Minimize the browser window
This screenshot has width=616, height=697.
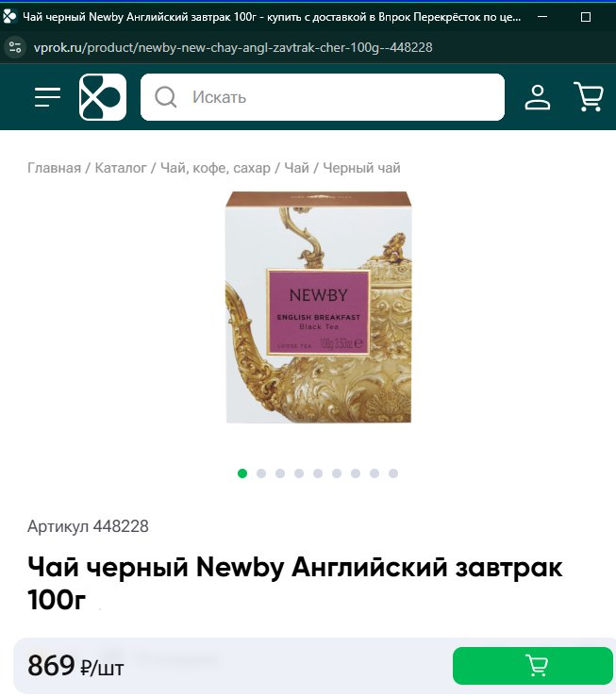pyautogui.click(x=542, y=17)
